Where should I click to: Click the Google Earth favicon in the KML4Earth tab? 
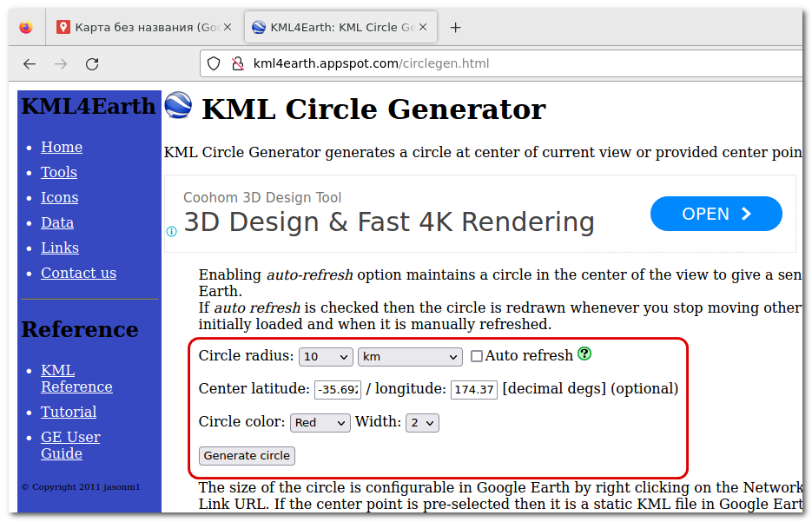coord(259,27)
